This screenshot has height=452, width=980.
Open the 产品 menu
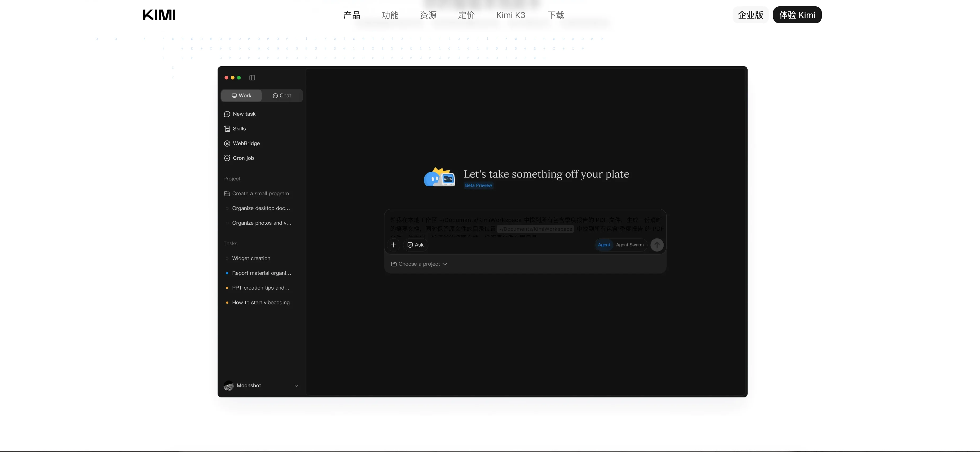pyautogui.click(x=351, y=15)
